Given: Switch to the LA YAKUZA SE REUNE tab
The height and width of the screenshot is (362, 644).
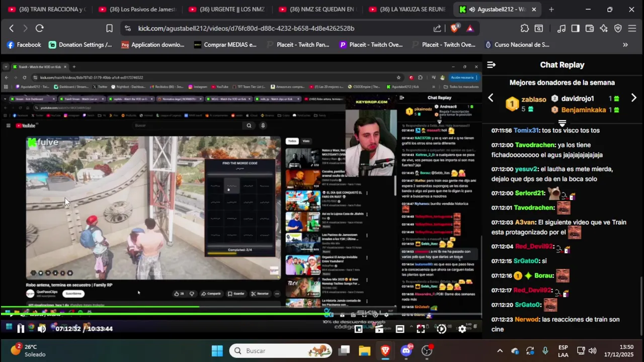Looking at the screenshot, I should (x=408, y=9).
